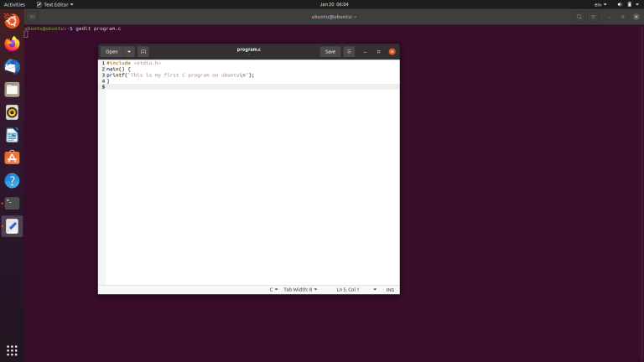The width and height of the screenshot is (644, 362).
Task: Open Ln 5, Col 1 position dropdown
Action: pos(356,289)
